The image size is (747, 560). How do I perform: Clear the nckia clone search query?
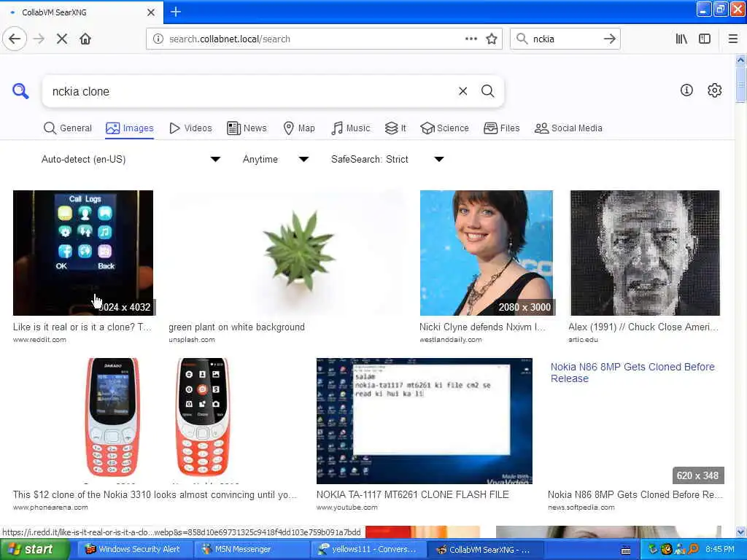pos(462,91)
